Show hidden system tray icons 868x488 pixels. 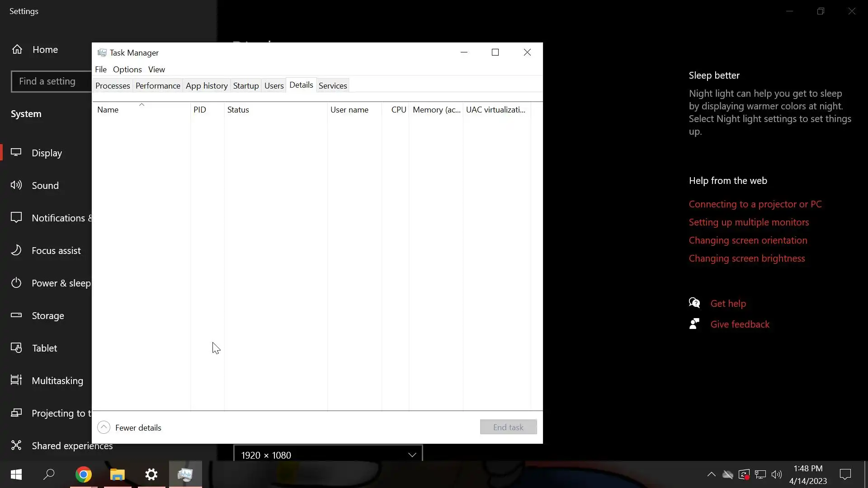click(711, 474)
